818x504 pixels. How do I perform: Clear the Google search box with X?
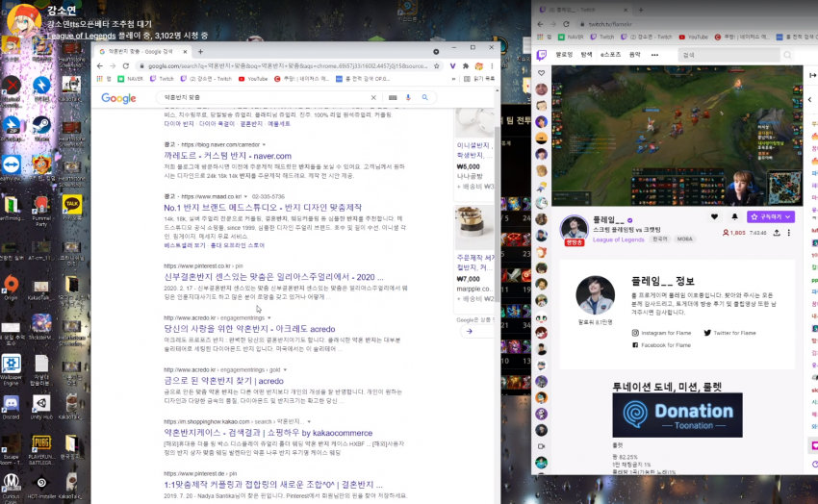point(373,97)
